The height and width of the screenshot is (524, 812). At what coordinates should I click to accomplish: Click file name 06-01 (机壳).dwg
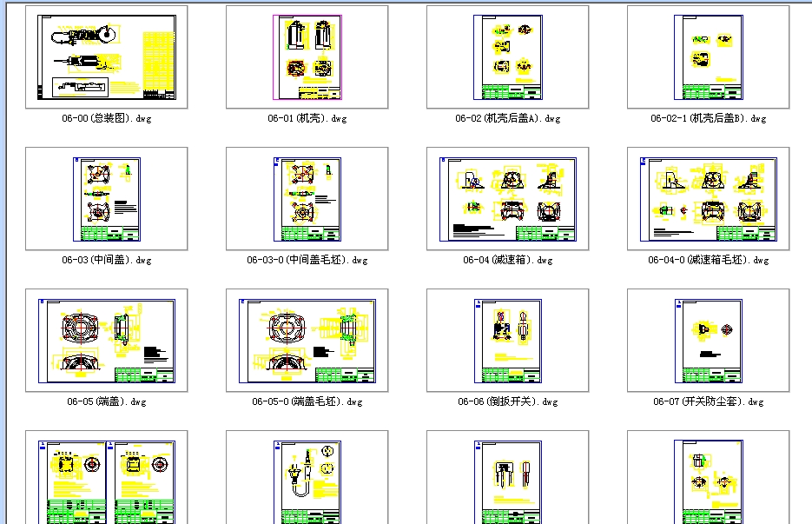click(307, 118)
